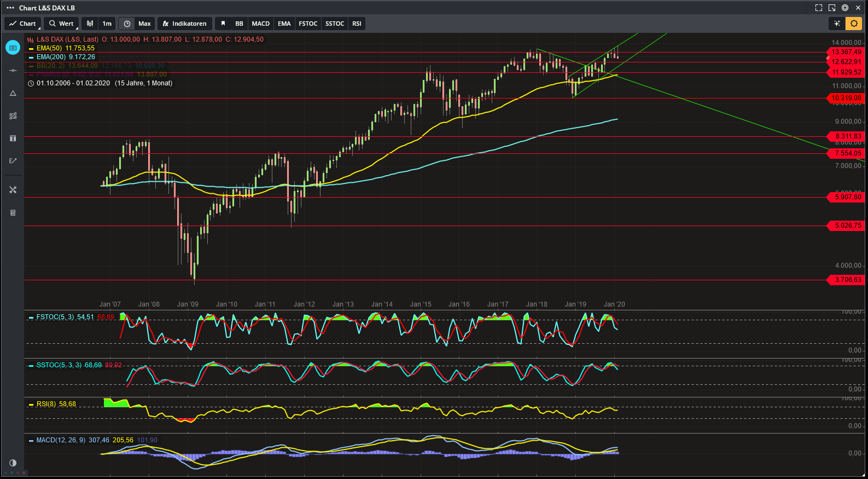Open the data table list icon in sidebar
868x479 pixels.
click(x=13, y=212)
